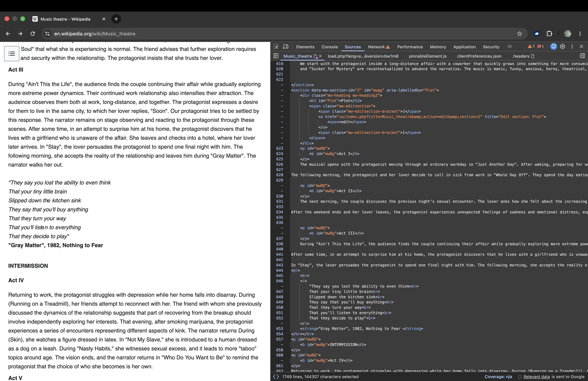The width and height of the screenshot is (588, 381).
Task: Toggle Wikipedia table of contents button
Action: [12, 54]
